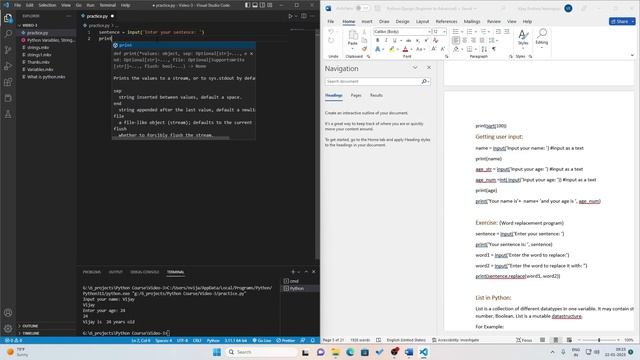Open Run and Debug view in VS Code

click(x=8, y=66)
